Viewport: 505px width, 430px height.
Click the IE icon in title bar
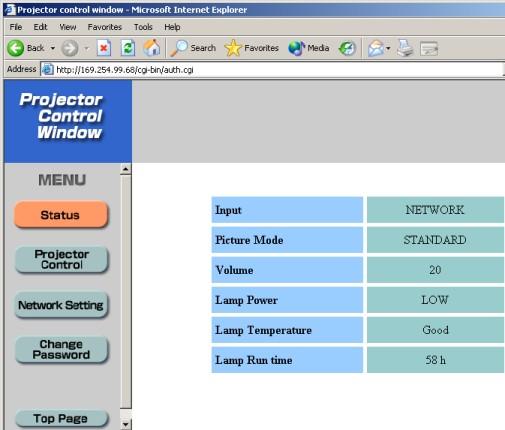(x=10, y=10)
